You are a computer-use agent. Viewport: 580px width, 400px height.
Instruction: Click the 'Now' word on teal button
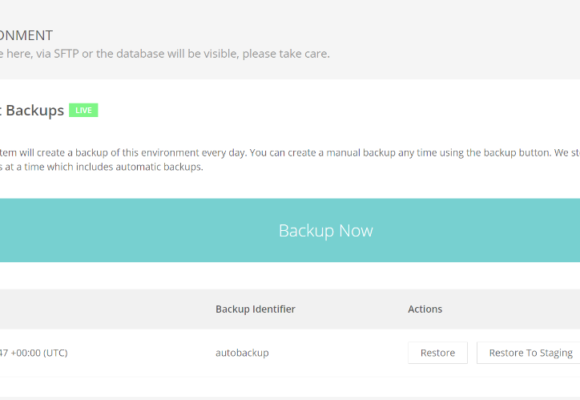click(x=356, y=231)
